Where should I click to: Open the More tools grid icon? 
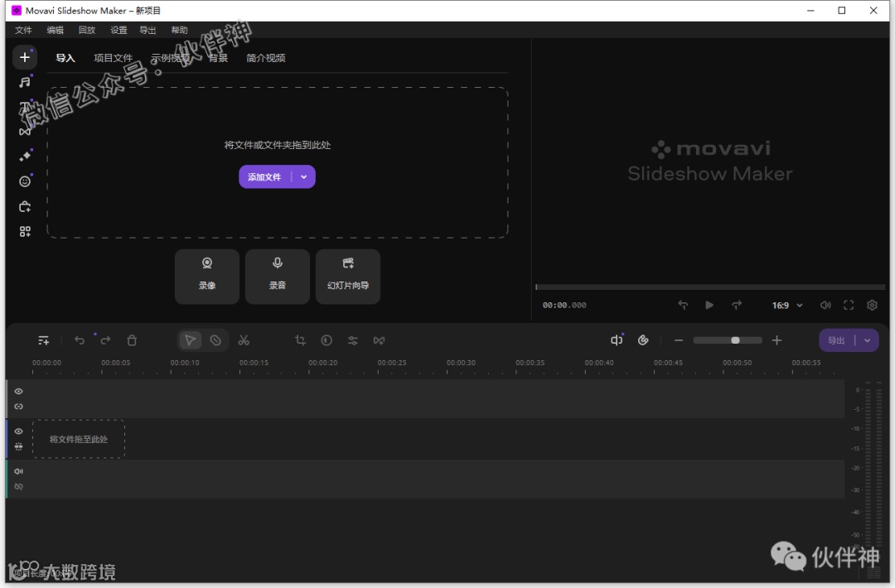[25, 232]
